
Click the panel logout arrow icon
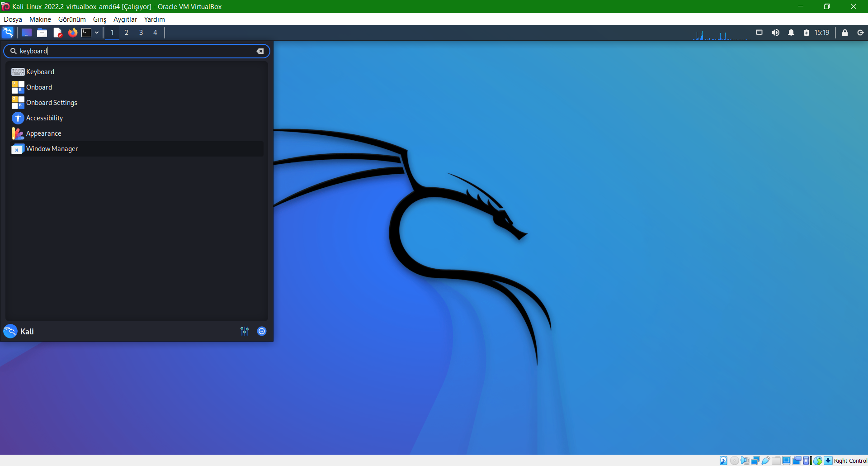pos(861,33)
